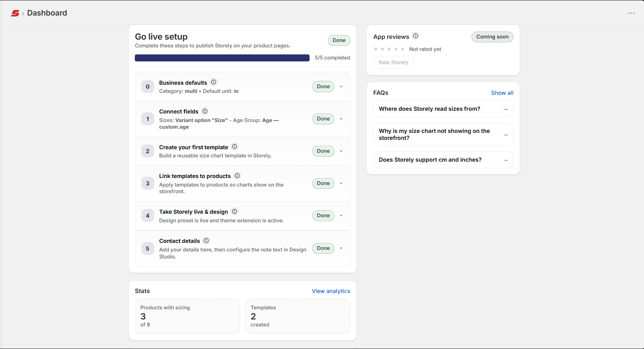
Task: Click step number 0 badge
Action: pyautogui.click(x=148, y=87)
